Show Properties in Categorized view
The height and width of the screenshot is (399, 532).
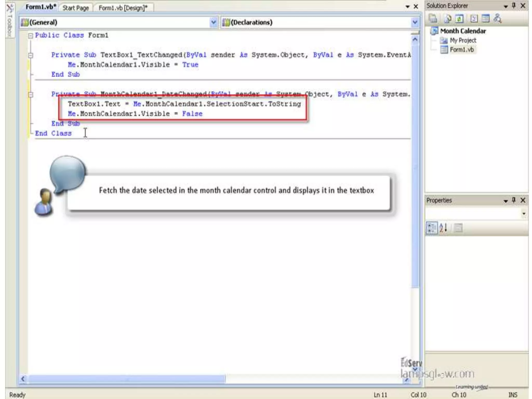431,228
